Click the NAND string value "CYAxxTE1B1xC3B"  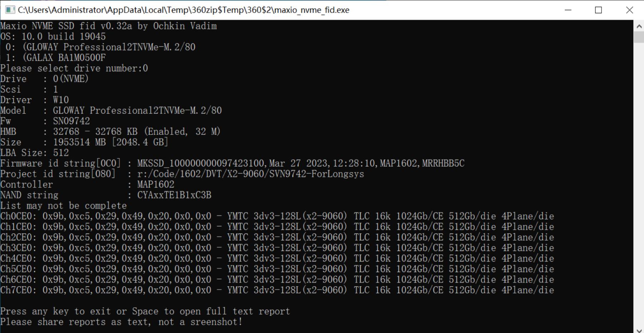[174, 195]
